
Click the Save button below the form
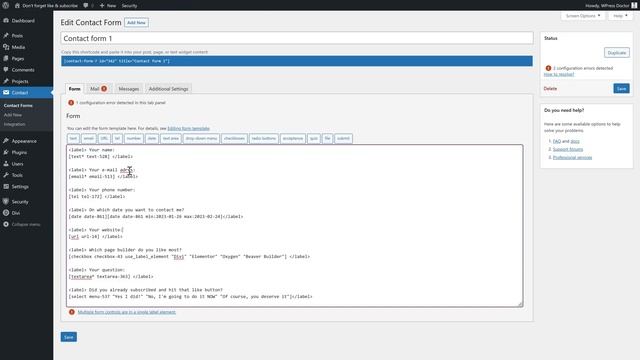[69, 337]
